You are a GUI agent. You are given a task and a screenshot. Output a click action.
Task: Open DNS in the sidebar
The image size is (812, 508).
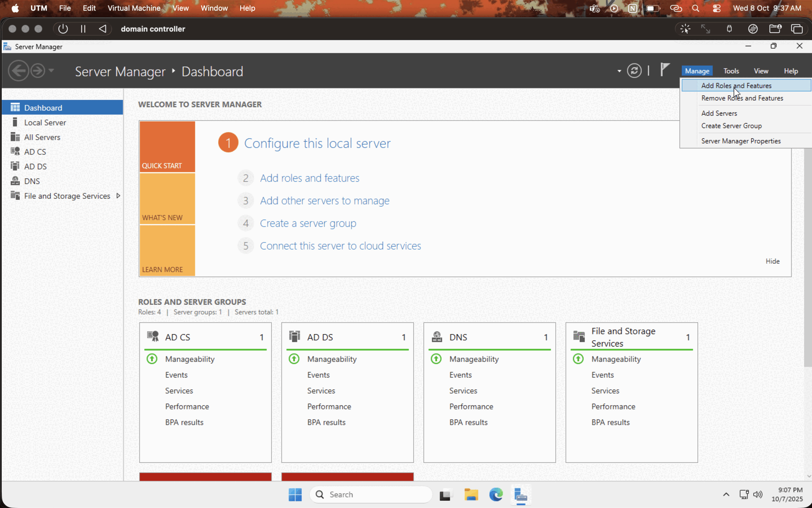(x=32, y=181)
